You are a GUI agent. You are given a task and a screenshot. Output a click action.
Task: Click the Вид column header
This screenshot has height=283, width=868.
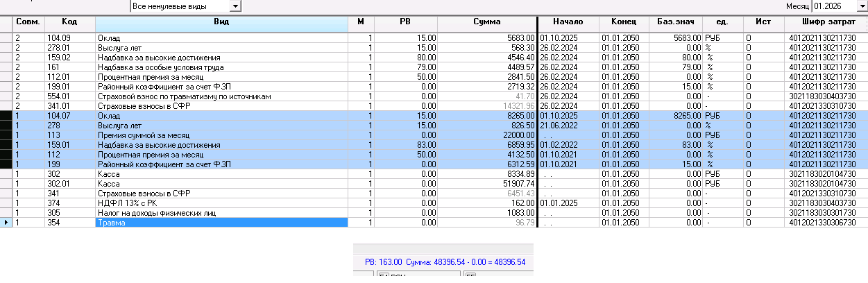tap(221, 22)
